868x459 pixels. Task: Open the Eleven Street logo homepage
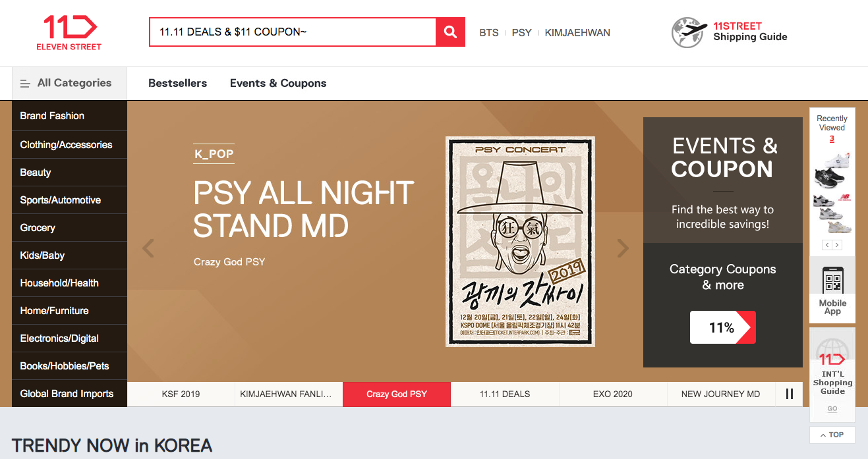click(x=69, y=33)
